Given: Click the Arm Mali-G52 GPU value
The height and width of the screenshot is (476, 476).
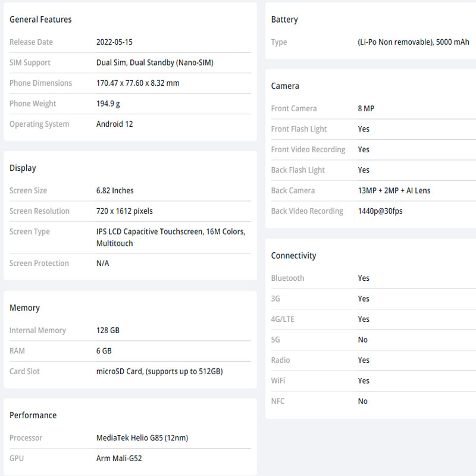Looking at the screenshot, I should [x=119, y=458].
